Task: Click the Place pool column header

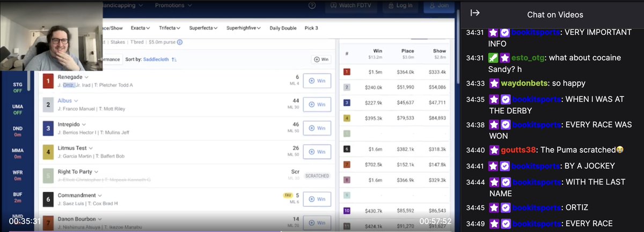Action: (x=408, y=54)
